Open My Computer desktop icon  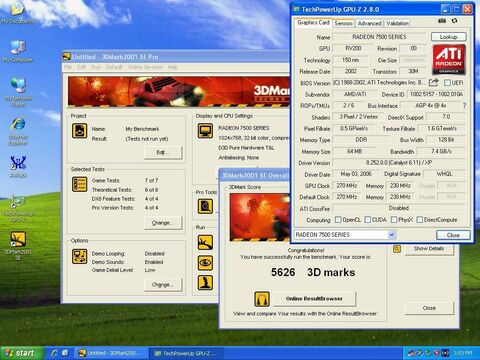[x=18, y=52]
